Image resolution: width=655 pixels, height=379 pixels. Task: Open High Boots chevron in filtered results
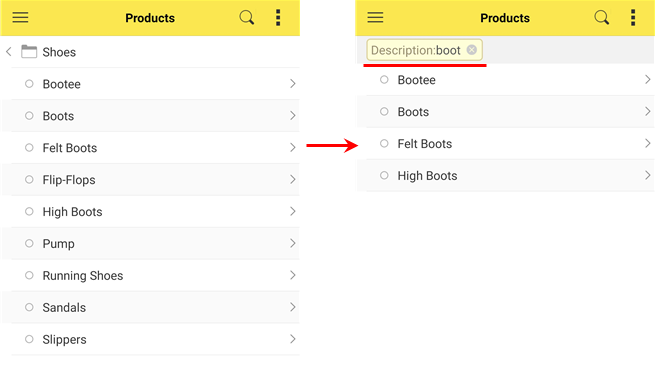click(647, 176)
